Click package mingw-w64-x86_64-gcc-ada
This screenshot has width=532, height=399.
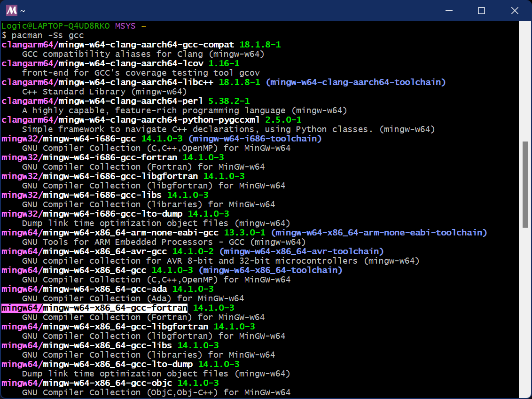(105, 289)
